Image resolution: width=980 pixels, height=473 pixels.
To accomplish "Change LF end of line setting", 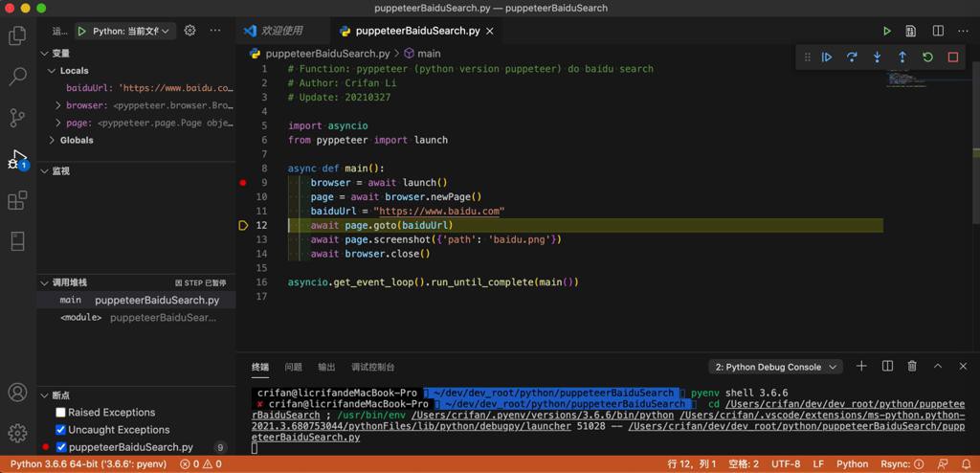I will 818,464.
